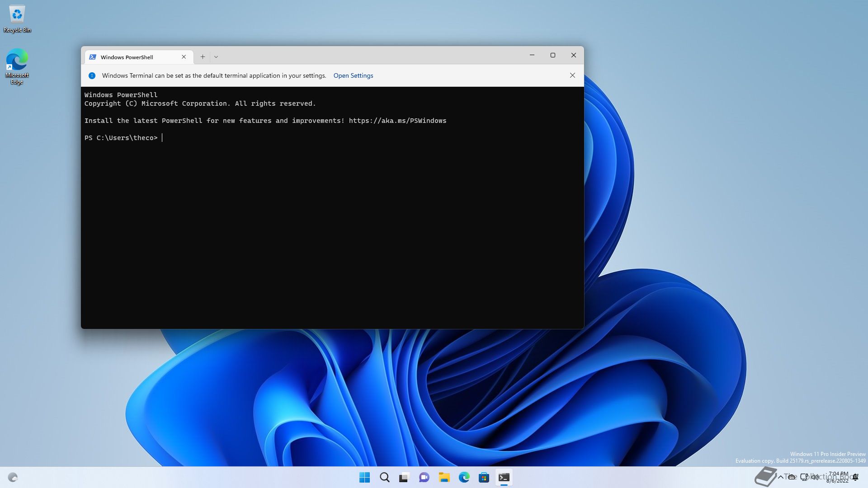Click the blue info icon in the banner
The height and width of the screenshot is (488, 868).
pos(92,75)
